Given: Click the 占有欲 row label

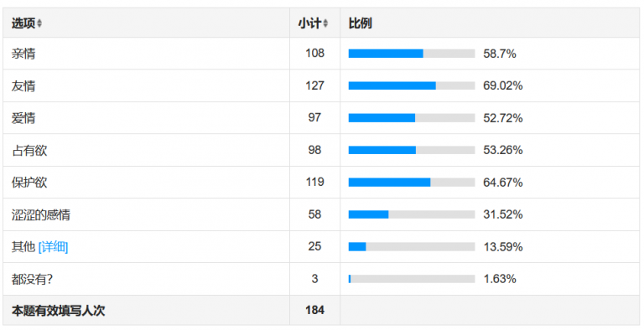Looking at the screenshot, I should tap(29, 150).
